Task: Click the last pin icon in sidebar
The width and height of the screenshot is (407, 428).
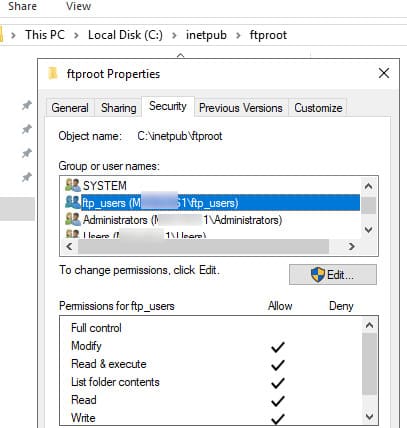Action: [27, 177]
